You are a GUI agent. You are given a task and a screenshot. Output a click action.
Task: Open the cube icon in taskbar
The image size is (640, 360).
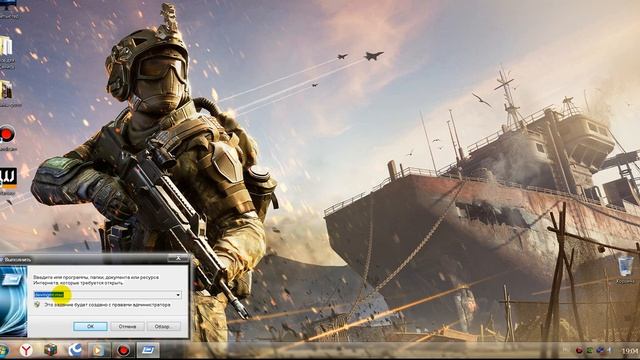point(51,350)
